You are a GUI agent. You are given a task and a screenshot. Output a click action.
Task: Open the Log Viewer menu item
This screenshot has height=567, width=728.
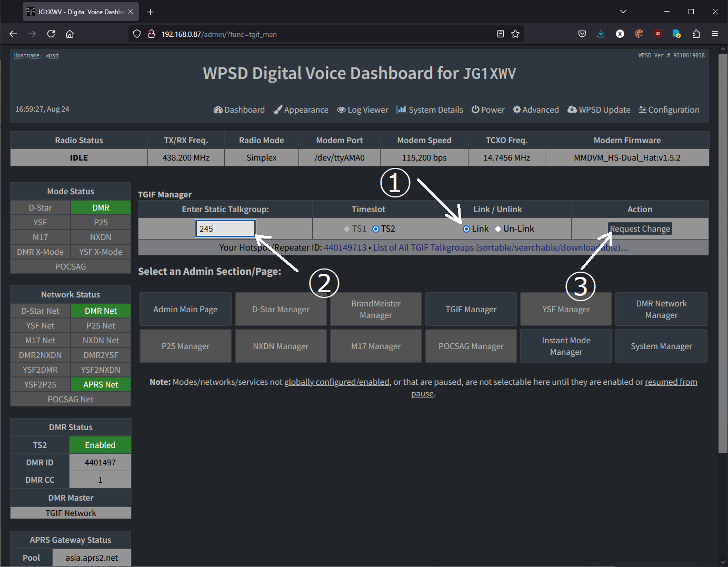click(x=363, y=110)
